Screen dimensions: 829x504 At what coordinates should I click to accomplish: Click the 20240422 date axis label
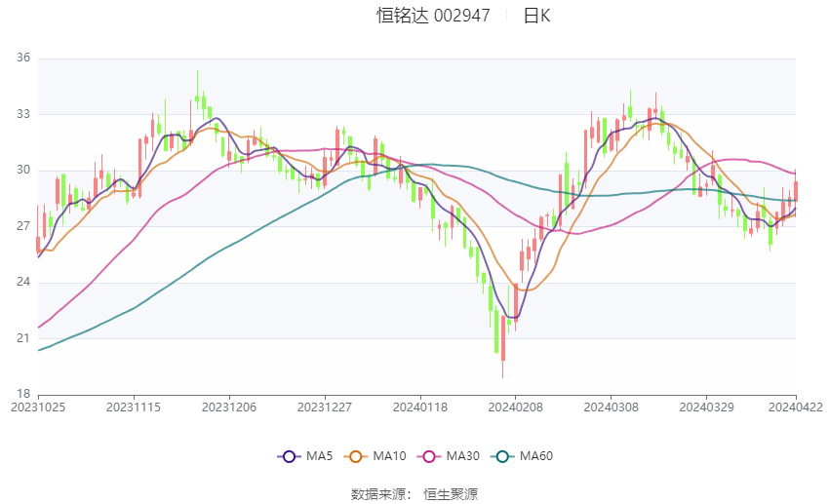796,407
